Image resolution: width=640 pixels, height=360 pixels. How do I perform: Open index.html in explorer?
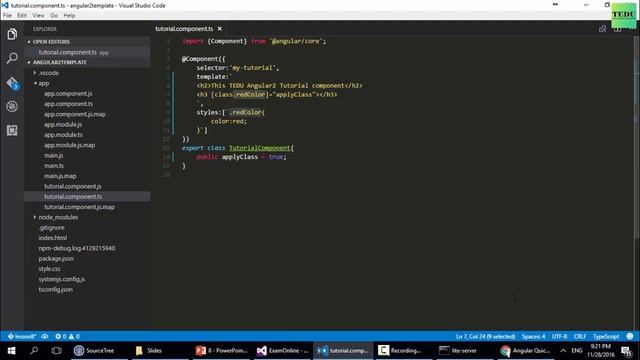(53, 238)
